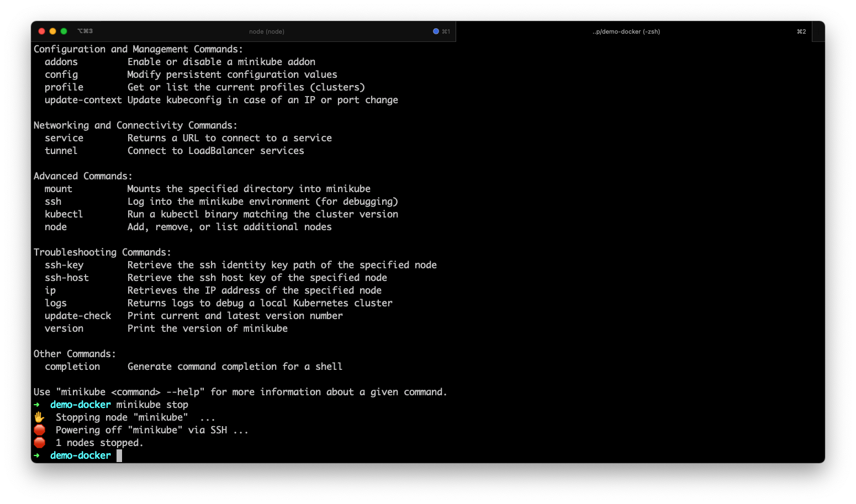Click the 'service' command name

(x=64, y=138)
